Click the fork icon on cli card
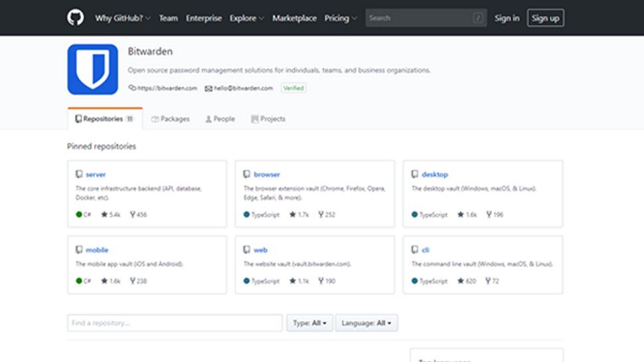Viewport: 644px width, 362px height. [x=488, y=281]
